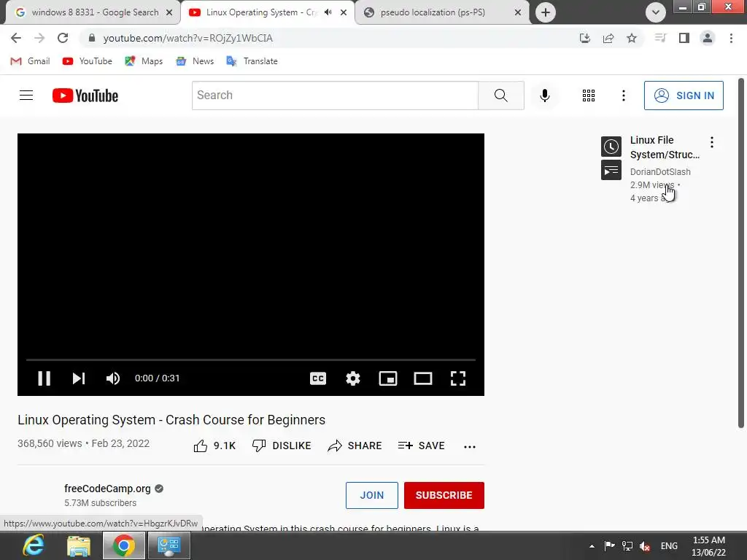Click the address bar URL
This screenshot has width=747, height=560.
188,38
